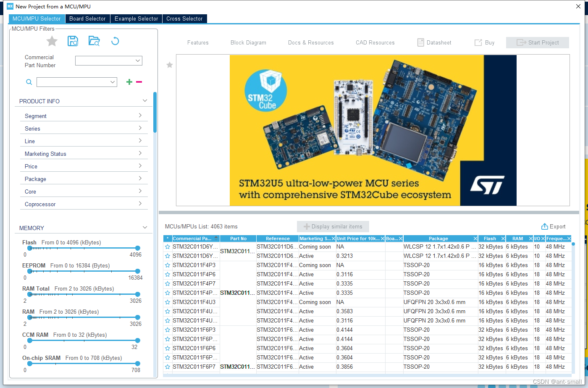Click the Start Project button
This screenshot has height=388, width=588.
[x=537, y=42]
